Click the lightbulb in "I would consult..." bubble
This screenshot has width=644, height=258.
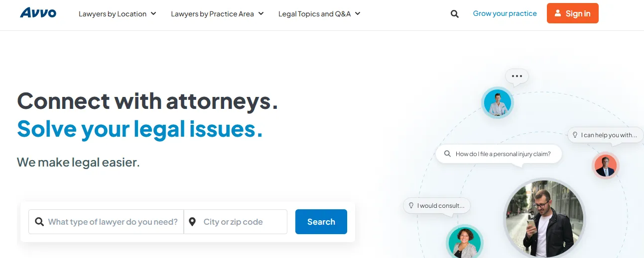tap(411, 205)
